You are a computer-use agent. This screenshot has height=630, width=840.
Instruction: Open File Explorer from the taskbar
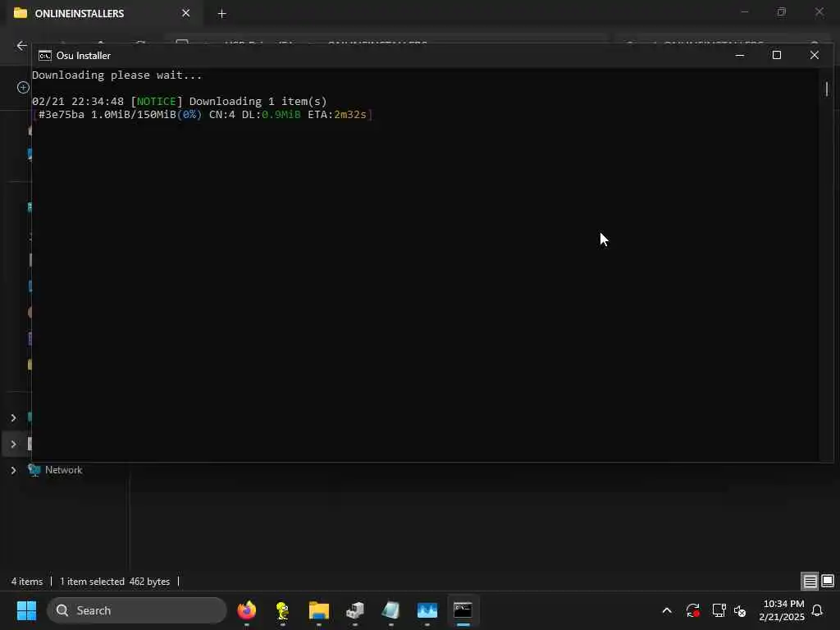(x=319, y=610)
